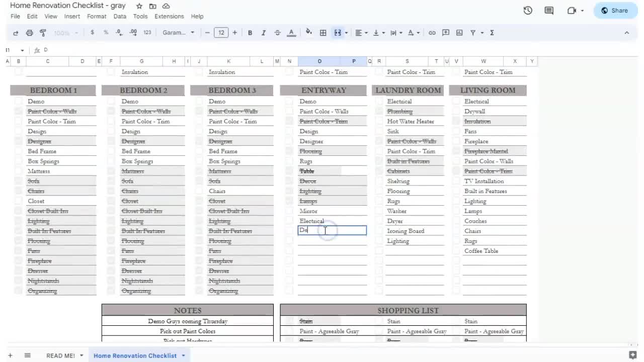Check Living Room Electrical checkbox
Image resolution: width=644 pixels, height=362 pixels.
[x=456, y=101]
